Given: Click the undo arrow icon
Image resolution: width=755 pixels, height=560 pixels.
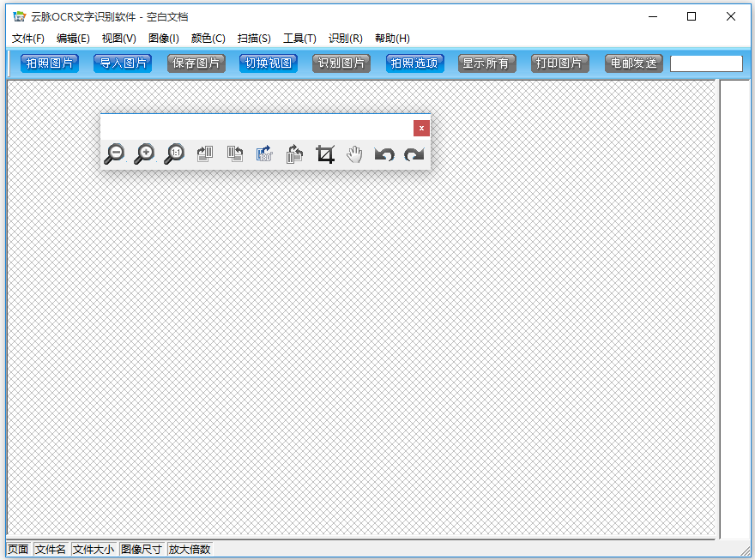Looking at the screenshot, I should point(384,154).
